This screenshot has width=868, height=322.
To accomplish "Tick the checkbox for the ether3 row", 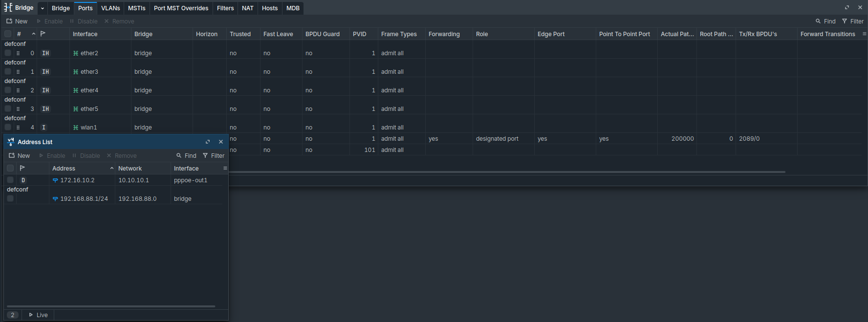I will pyautogui.click(x=8, y=71).
